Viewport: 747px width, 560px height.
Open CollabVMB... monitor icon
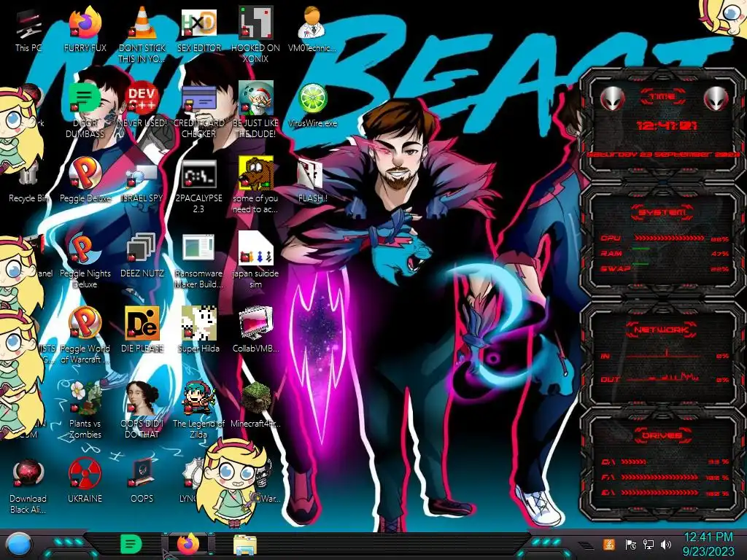(256, 323)
